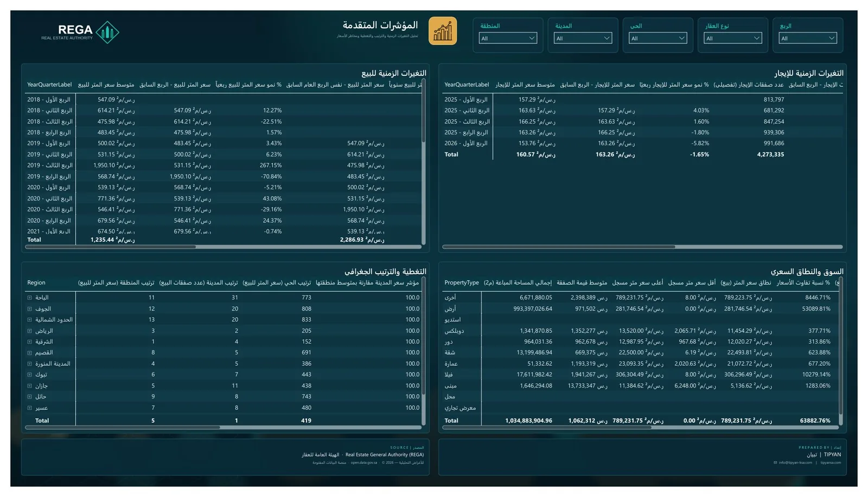Expand the حائل region row
This screenshot has width=868, height=497.
30,397
